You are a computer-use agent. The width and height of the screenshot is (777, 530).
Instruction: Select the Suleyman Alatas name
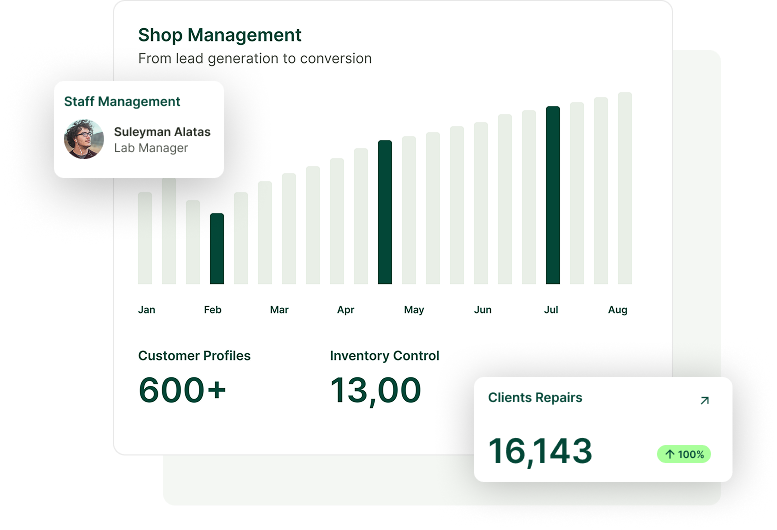(x=162, y=132)
